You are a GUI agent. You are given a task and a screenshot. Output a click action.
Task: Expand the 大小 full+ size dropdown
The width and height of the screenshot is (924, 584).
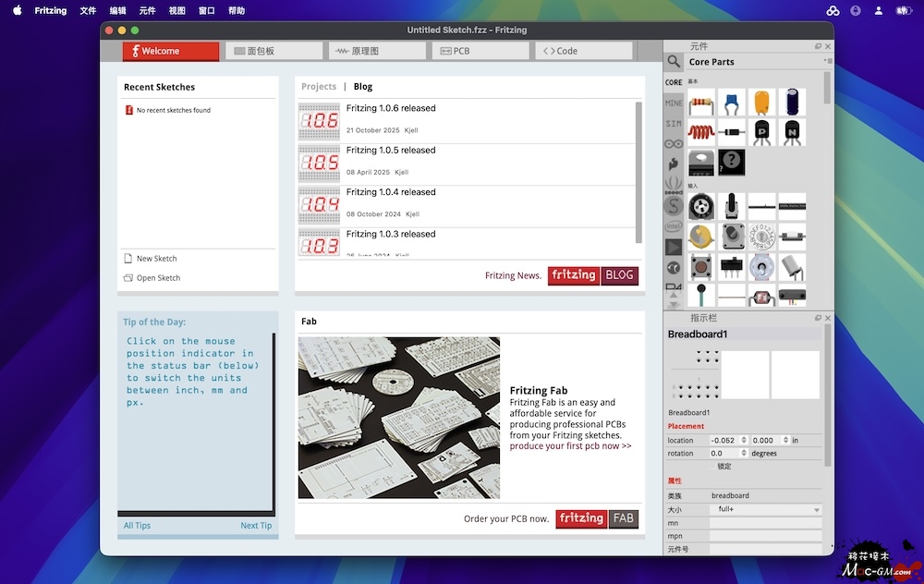click(816, 510)
